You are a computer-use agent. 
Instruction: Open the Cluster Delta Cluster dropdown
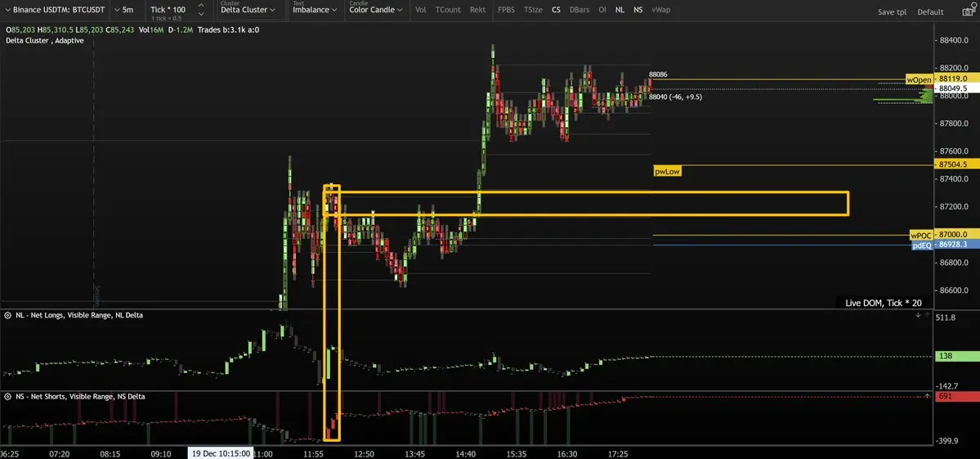tap(248, 10)
